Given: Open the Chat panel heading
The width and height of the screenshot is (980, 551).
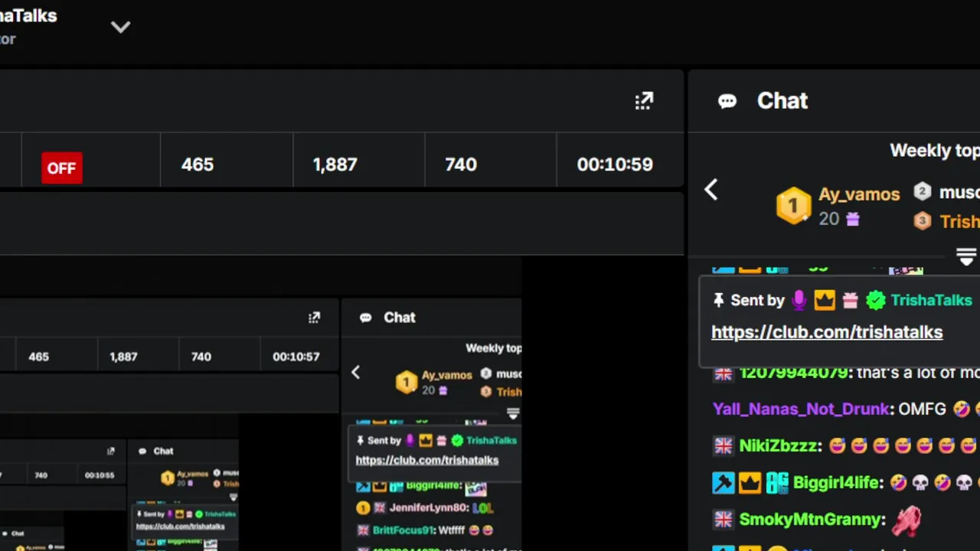Looking at the screenshot, I should pyautogui.click(x=782, y=101).
